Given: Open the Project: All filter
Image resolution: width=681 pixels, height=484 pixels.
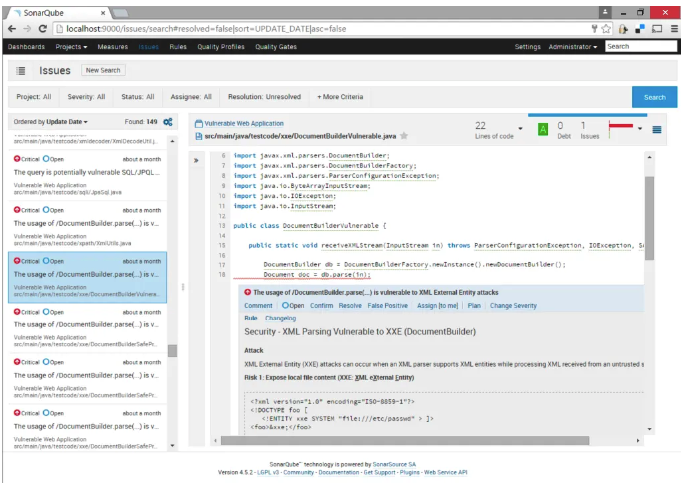Looking at the screenshot, I should point(34,97).
